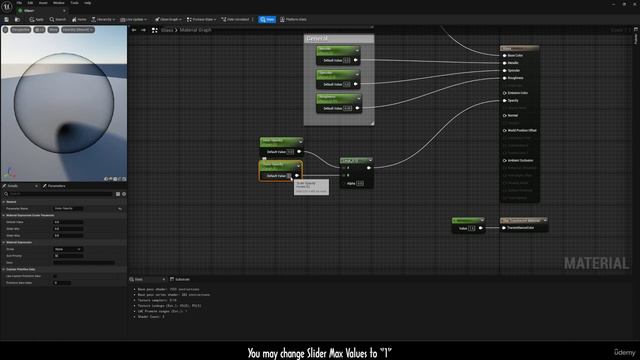The image size is (640, 360).
Task: Open the Hierarchy dropdown
Action: pos(103,20)
